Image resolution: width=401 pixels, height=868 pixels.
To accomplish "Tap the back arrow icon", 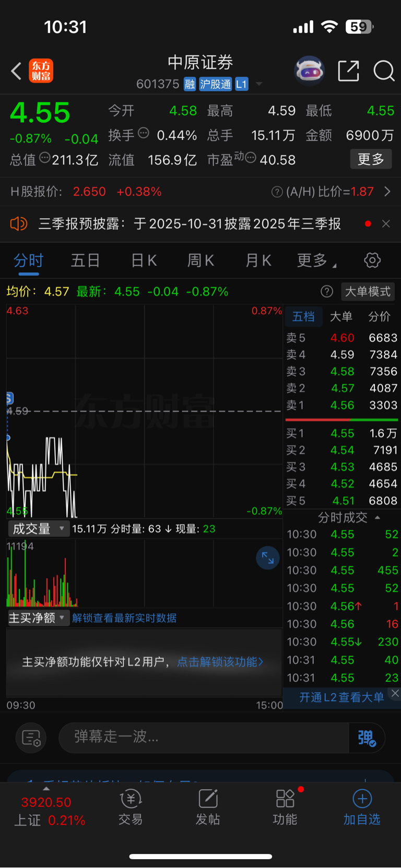I will click(16, 71).
